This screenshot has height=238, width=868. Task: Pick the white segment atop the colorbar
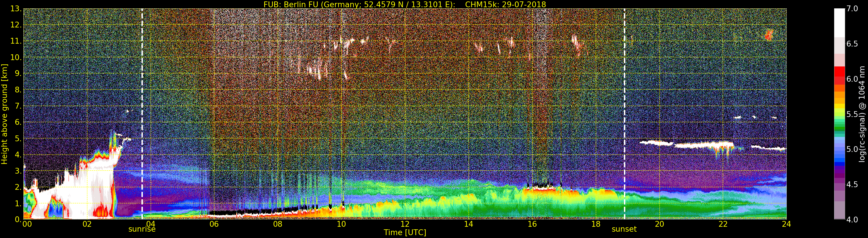[x=839, y=23]
